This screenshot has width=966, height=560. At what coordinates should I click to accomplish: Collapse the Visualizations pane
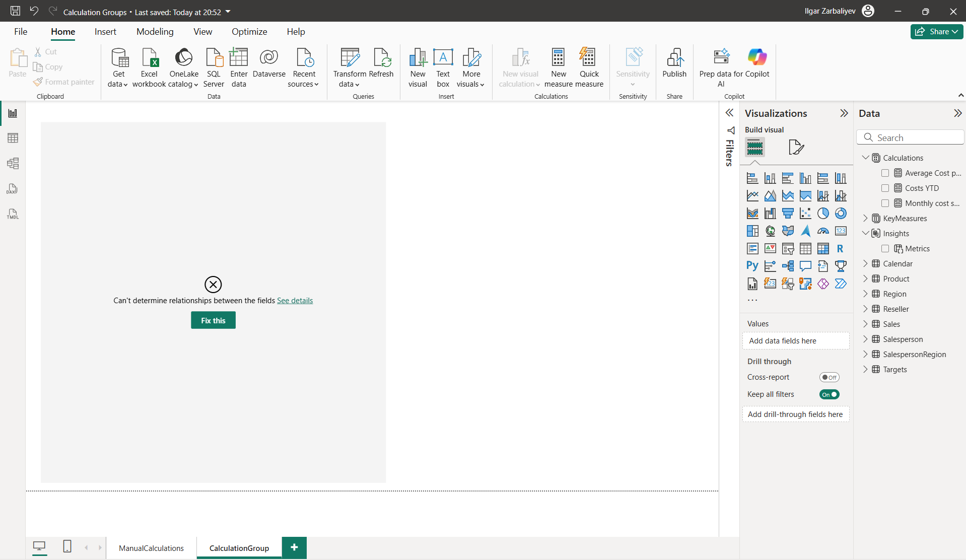tap(844, 113)
